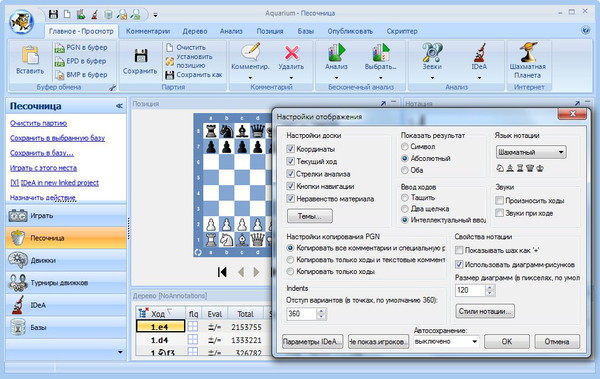Screen dimensions: 600x379
Task: Switch to the Анализ ribbon tab
Action: coord(231,31)
